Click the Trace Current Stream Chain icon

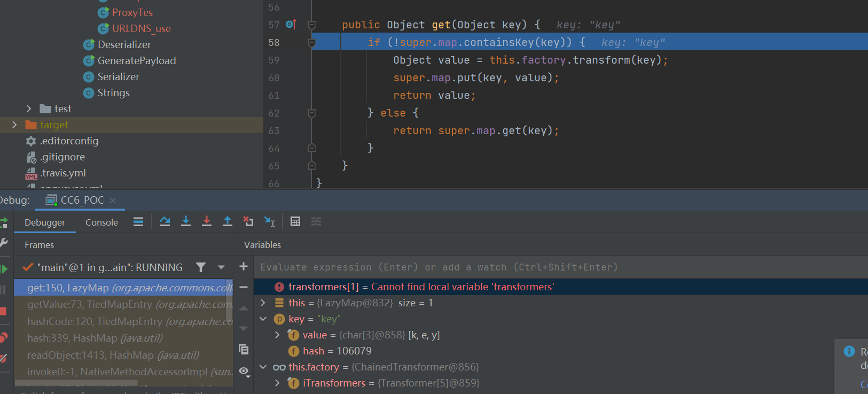pos(316,221)
